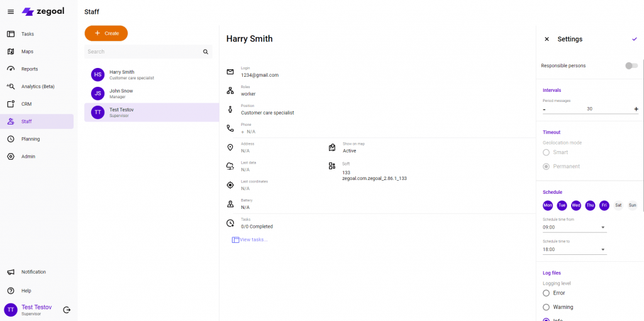This screenshot has height=321, width=644.
Task: Click the search magnifier icon
Action: click(x=205, y=52)
